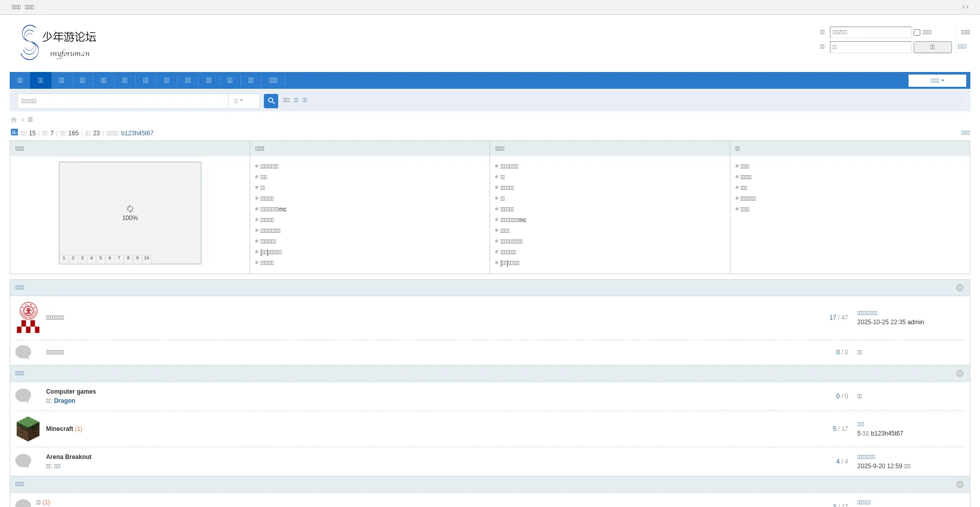Click the speech bubble icon beside Computer games
This screenshot has height=507, width=980.
(23, 396)
